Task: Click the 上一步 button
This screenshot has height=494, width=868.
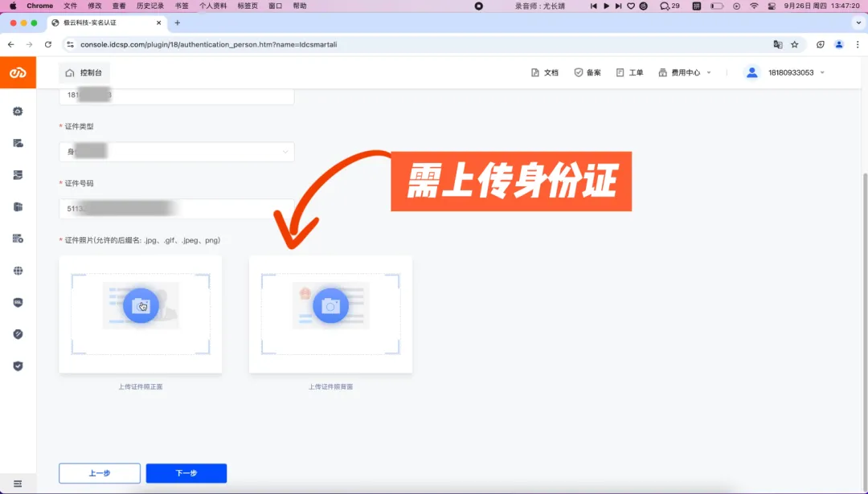Action: pyautogui.click(x=100, y=473)
